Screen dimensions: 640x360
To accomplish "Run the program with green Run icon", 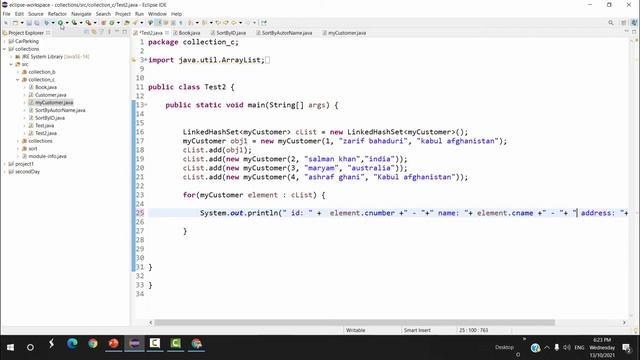I will pos(60,23).
